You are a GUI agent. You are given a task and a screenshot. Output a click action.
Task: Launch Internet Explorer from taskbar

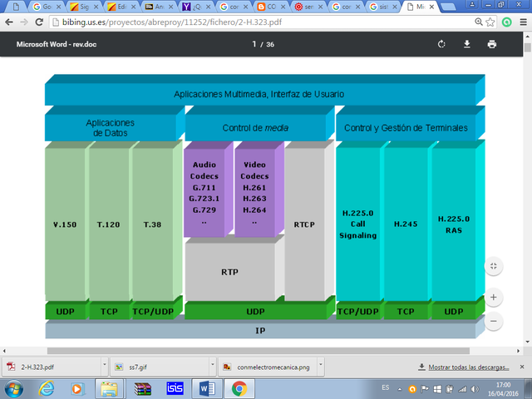pyautogui.click(x=47, y=389)
